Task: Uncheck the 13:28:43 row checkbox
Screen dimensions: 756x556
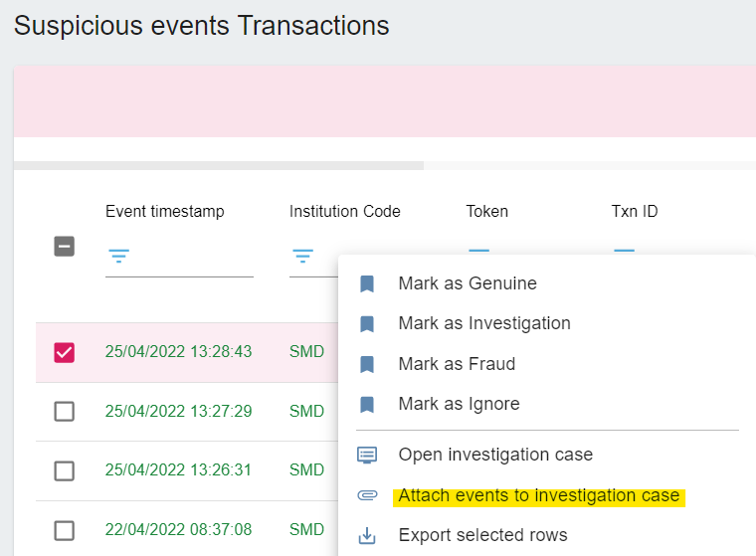Action: click(64, 352)
